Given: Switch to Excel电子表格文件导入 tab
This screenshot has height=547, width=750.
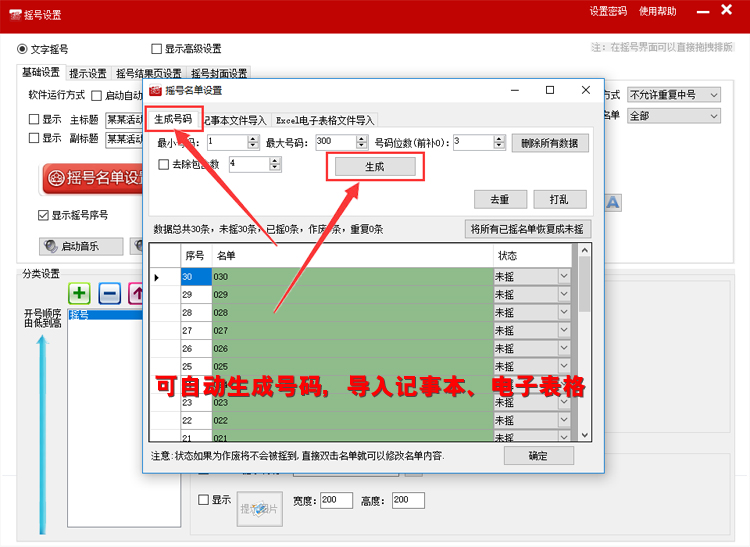Looking at the screenshot, I should (325, 119).
